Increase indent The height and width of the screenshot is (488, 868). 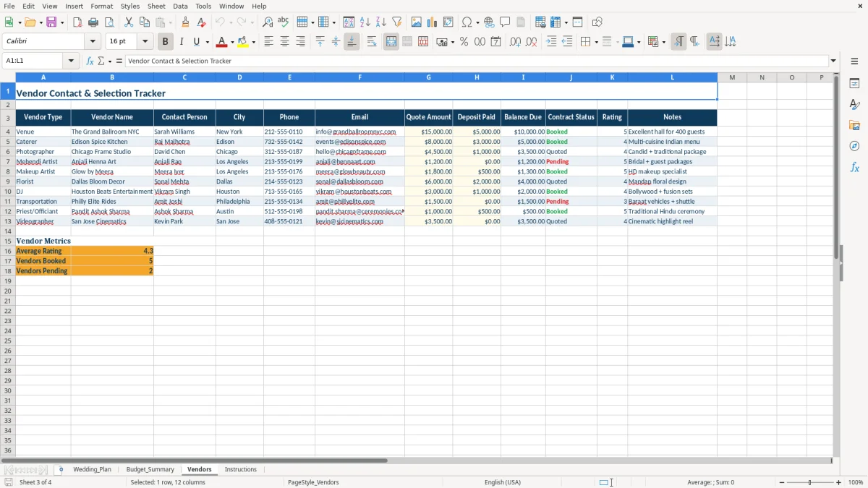click(551, 42)
